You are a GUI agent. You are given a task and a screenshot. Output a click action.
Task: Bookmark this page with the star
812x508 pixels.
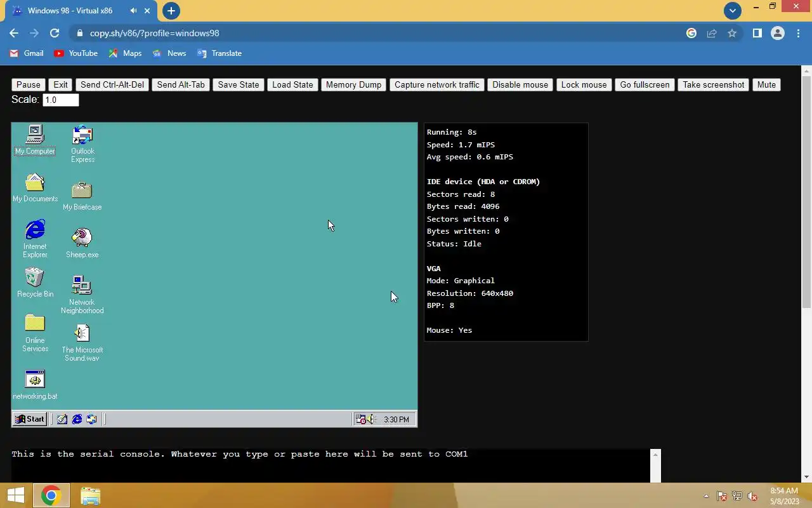pyautogui.click(x=732, y=33)
